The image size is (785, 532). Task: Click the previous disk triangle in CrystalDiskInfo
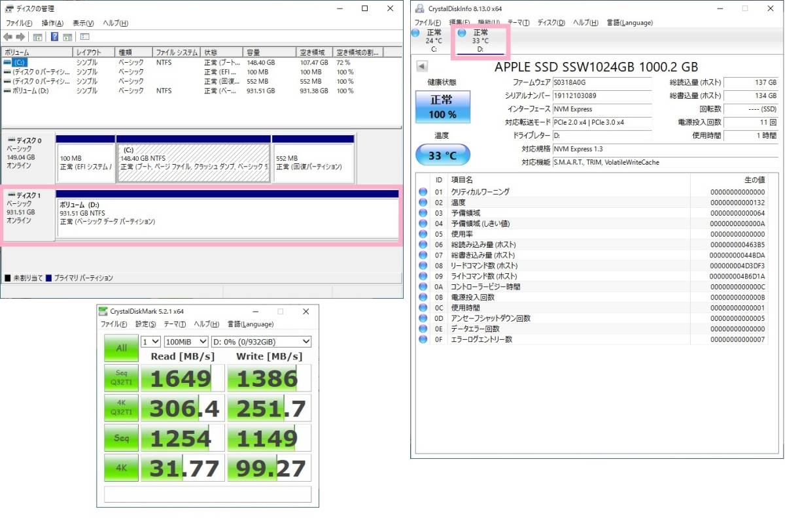point(422,66)
